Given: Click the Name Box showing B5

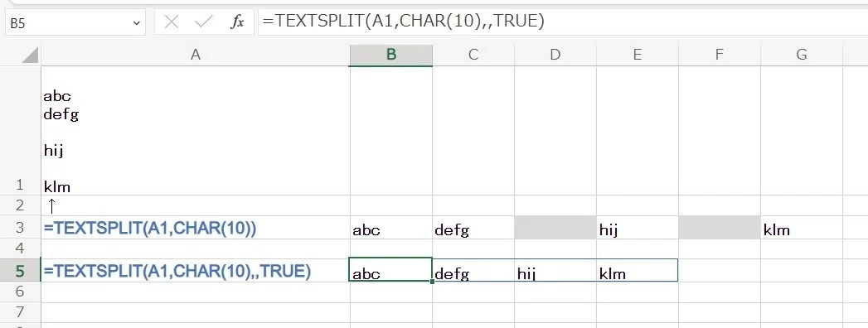Looking at the screenshot, I should pos(75,23).
